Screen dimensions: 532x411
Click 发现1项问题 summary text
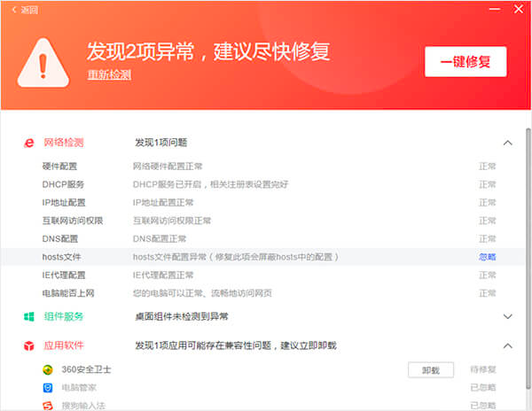pyautogui.click(x=161, y=143)
